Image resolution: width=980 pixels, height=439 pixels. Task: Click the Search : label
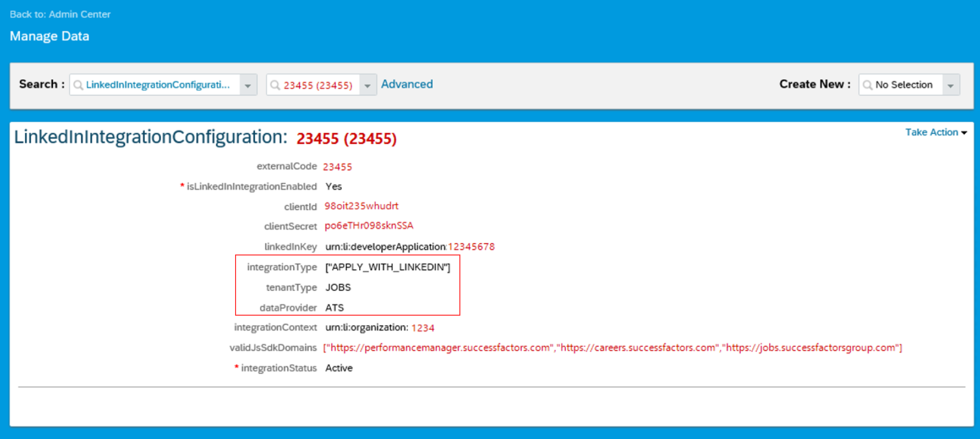pyautogui.click(x=42, y=84)
